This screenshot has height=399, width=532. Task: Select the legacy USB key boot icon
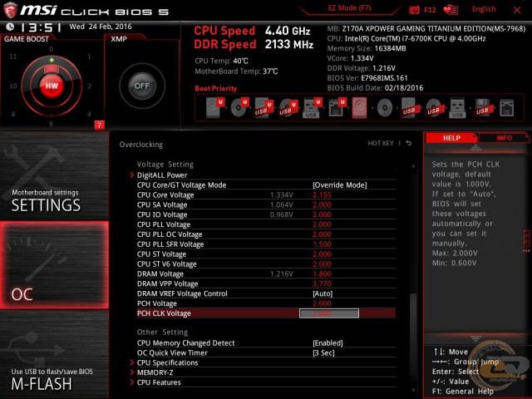tap(457, 108)
